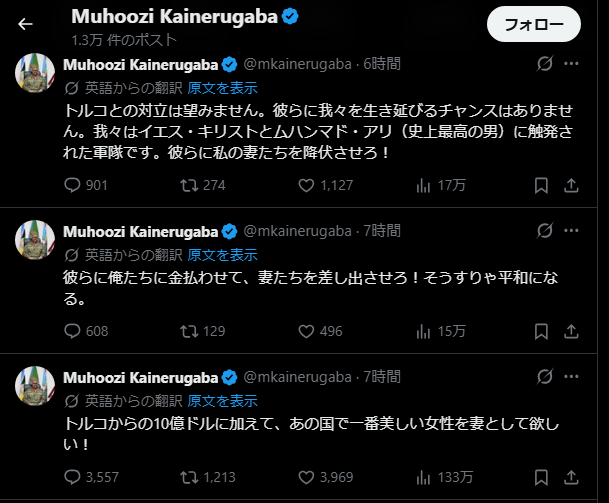Open more options on third post
609x503 pixels.
[571, 377]
